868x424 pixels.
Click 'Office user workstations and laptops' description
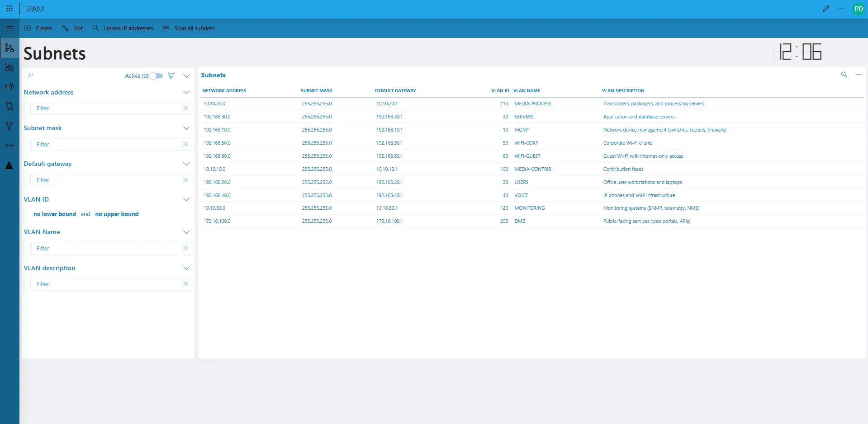coord(642,182)
